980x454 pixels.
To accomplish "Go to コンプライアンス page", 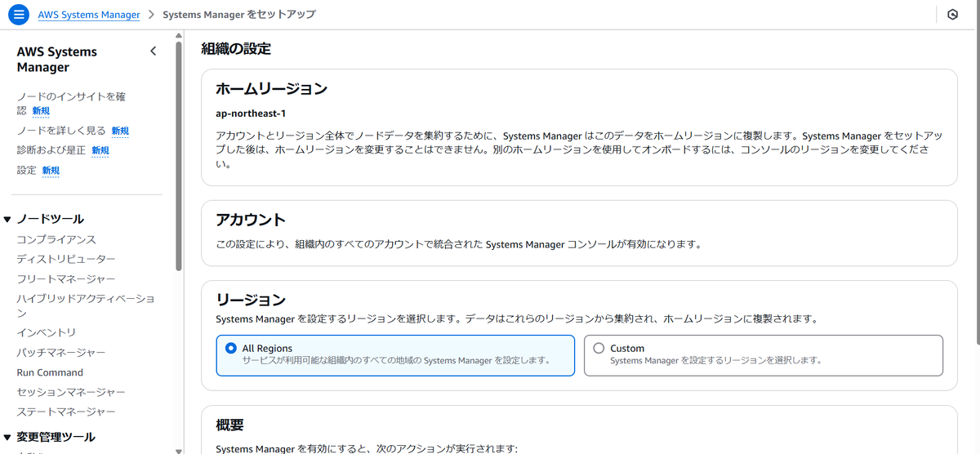I will coord(56,239).
